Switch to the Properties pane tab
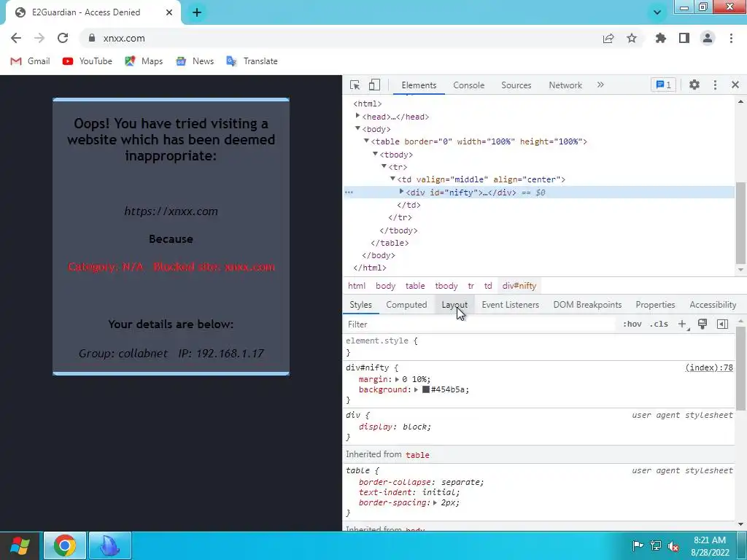 pos(655,305)
